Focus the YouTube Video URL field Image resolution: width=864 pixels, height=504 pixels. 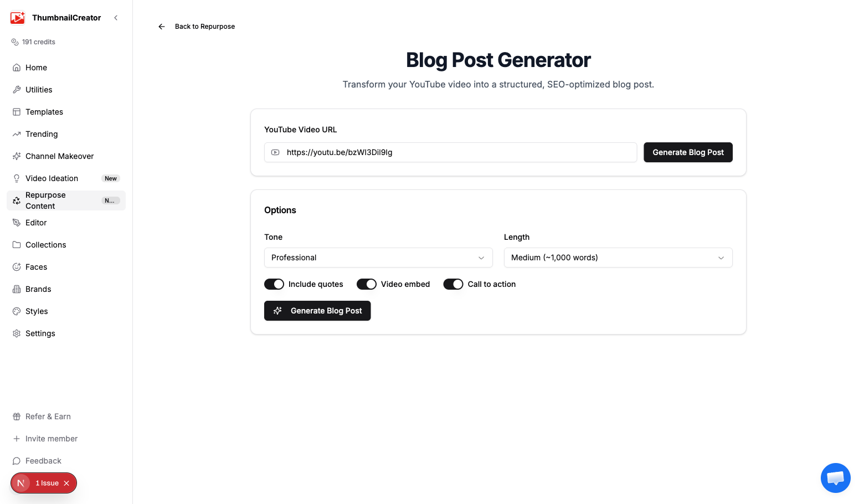[x=459, y=152]
